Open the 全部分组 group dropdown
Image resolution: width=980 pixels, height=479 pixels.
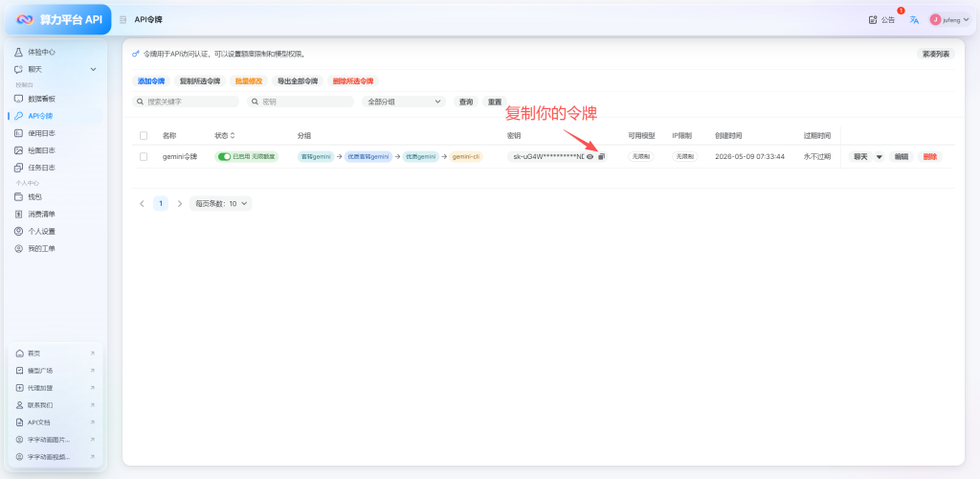(x=403, y=102)
